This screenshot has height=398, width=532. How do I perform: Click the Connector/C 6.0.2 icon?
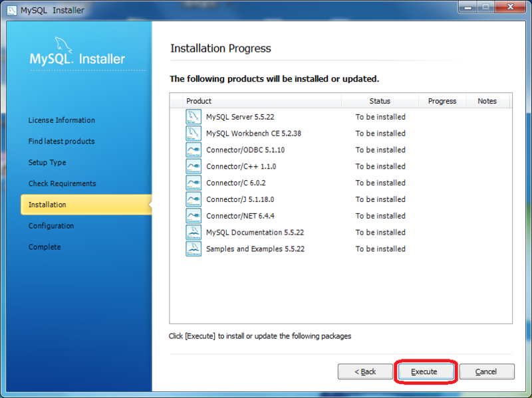tap(194, 183)
